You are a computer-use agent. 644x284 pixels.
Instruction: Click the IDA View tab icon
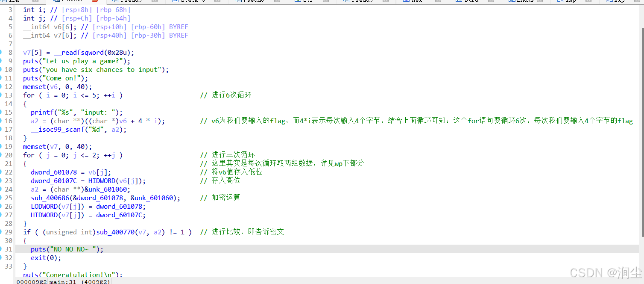click(3, 1)
